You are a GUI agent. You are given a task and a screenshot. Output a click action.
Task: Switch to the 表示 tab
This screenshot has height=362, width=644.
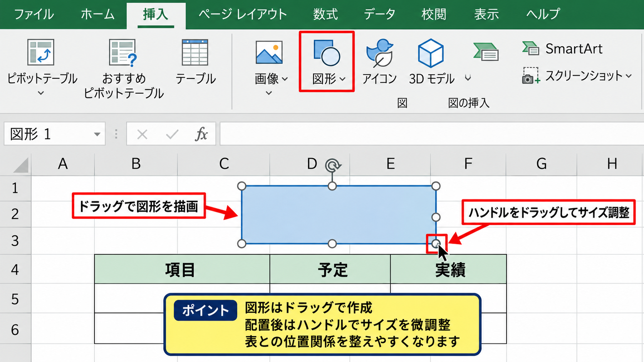[x=486, y=14]
